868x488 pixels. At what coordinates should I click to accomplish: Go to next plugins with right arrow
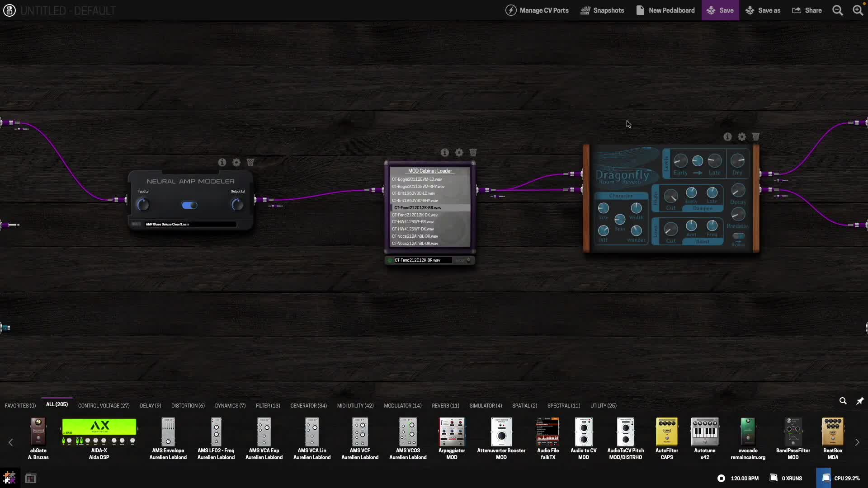tap(857, 442)
